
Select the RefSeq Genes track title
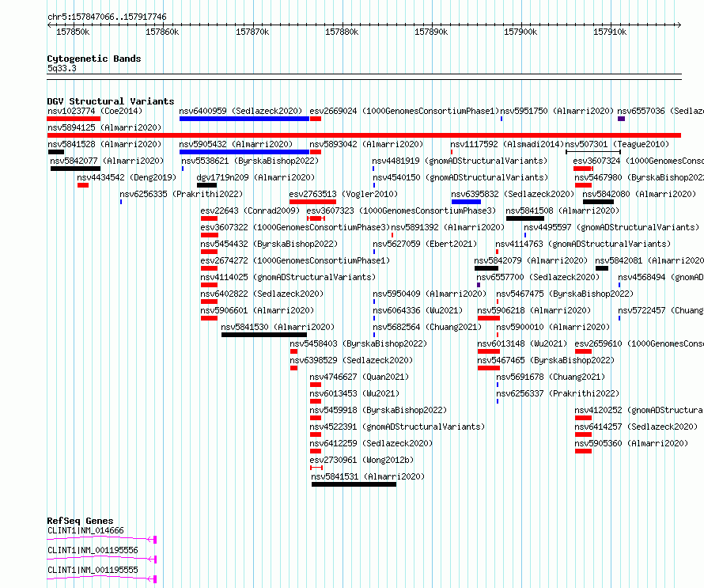81,521
